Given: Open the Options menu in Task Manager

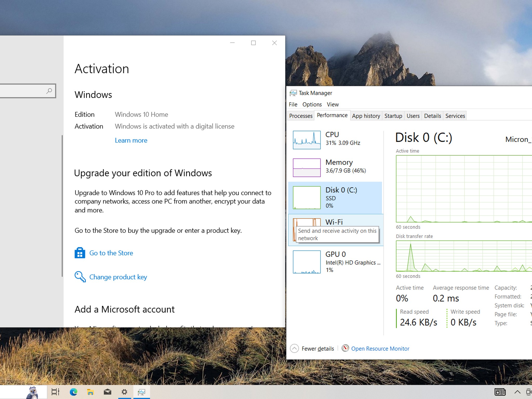Looking at the screenshot, I should click(312, 104).
